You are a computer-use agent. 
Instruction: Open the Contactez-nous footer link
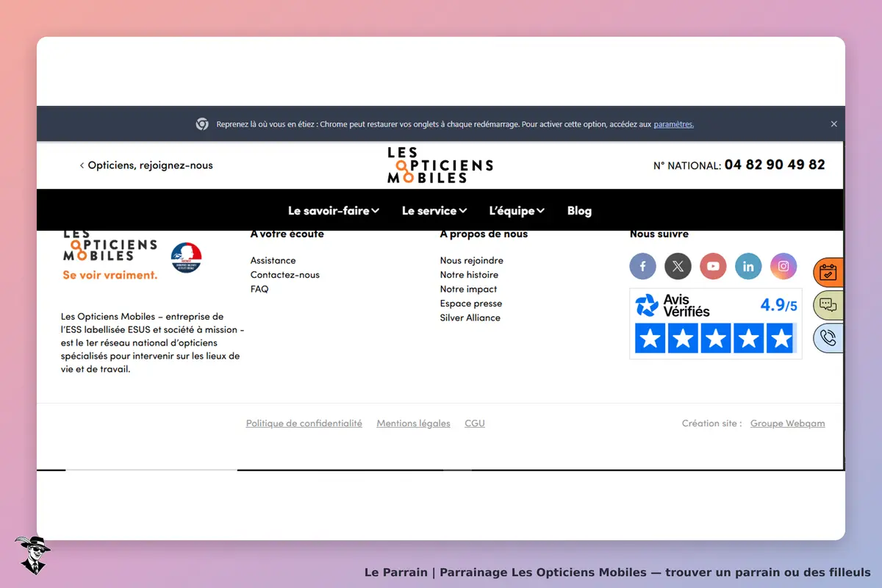tap(285, 275)
